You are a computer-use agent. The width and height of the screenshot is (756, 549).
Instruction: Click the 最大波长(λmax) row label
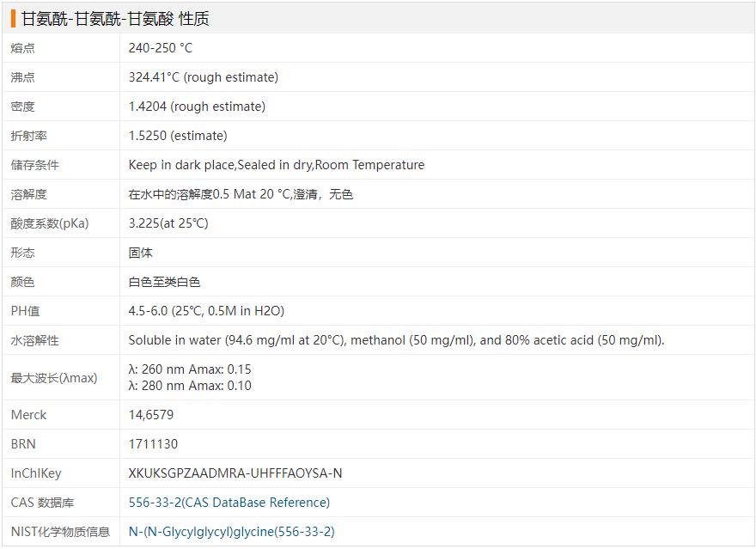tap(54, 378)
